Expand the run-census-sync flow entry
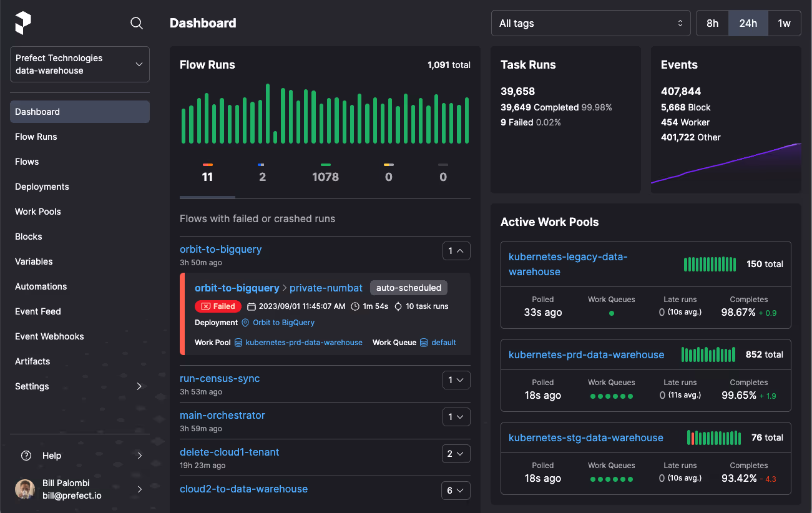812x513 pixels. pos(456,380)
